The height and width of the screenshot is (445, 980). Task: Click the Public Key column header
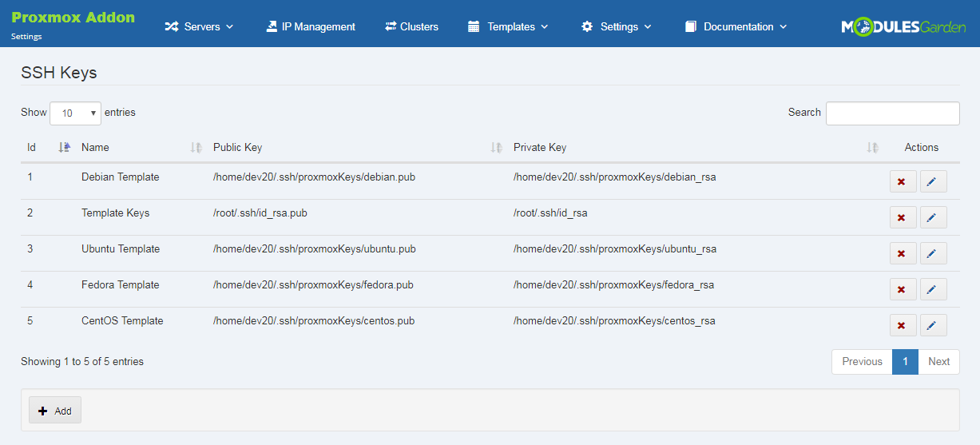(x=237, y=147)
